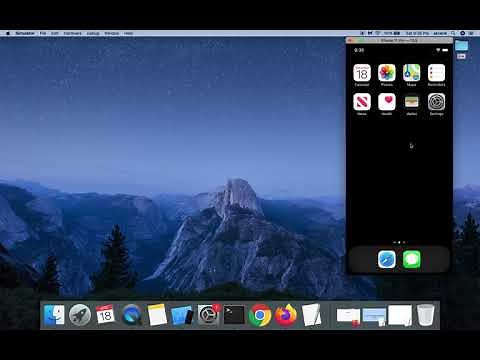This screenshot has width=480, height=360.
Task: Click the iPhone Simulator window title bar
Action: pyautogui.click(x=399, y=40)
